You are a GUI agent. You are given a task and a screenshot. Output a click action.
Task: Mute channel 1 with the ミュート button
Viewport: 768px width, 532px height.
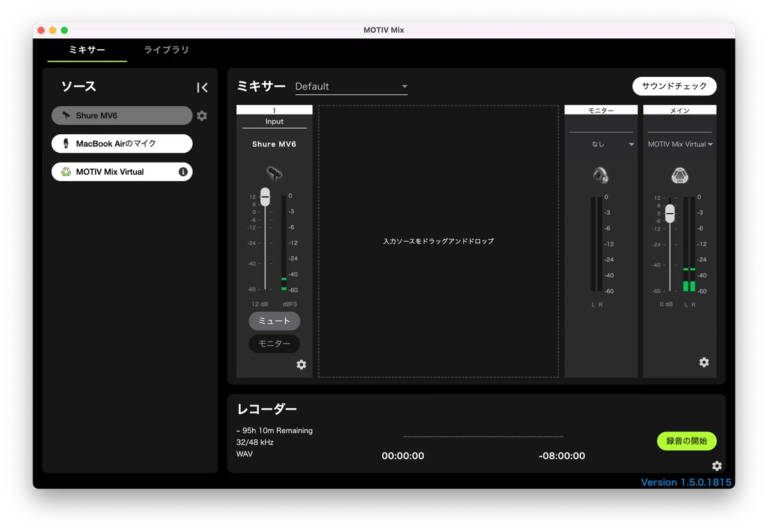(x=275, y=321)
